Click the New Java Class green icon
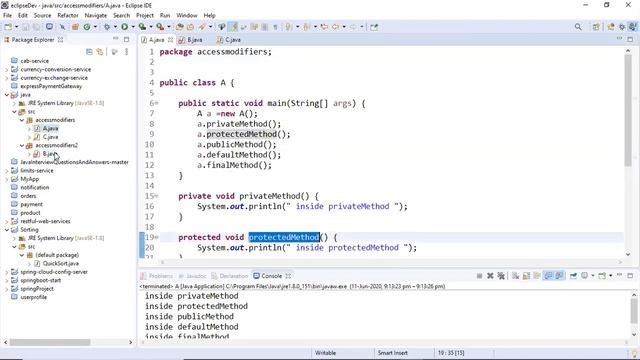 coord(87,27)
